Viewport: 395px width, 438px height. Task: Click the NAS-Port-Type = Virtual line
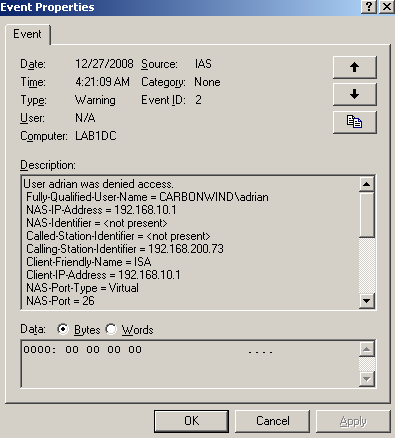point(82,288)
